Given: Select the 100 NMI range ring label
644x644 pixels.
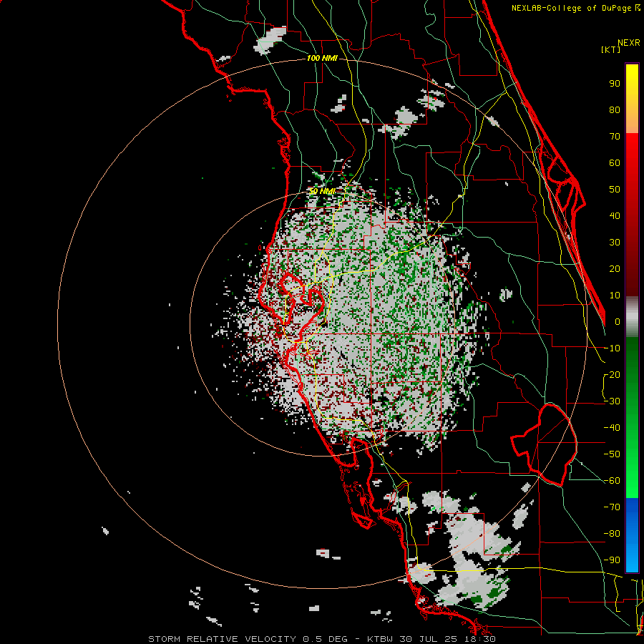Looking at the screenshot, I should [322, 58].
